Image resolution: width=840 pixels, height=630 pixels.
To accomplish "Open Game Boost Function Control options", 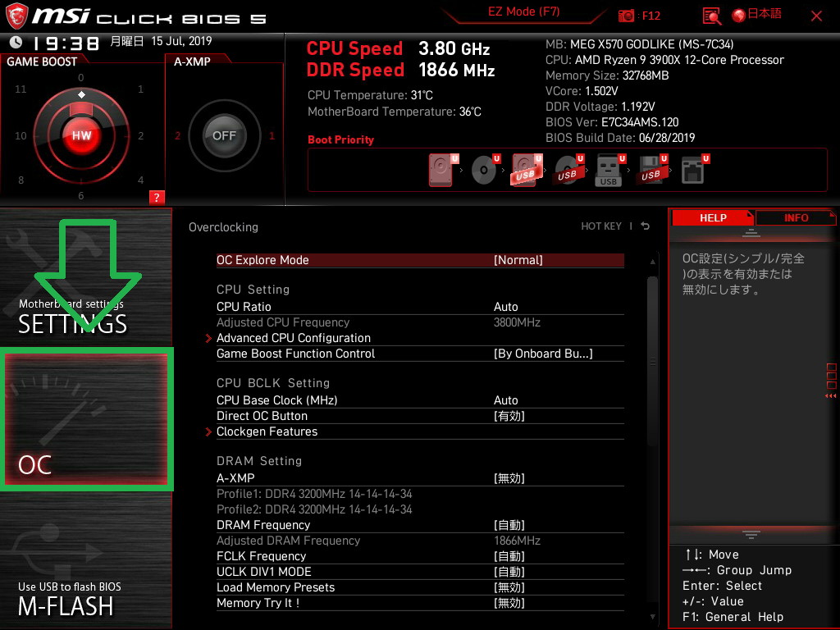I will pos(420,354).
